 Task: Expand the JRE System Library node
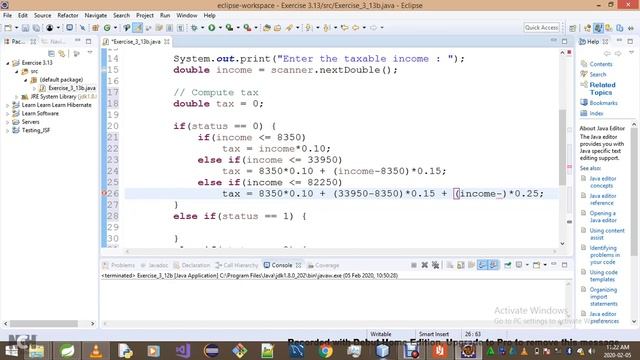tap(17, 97)
